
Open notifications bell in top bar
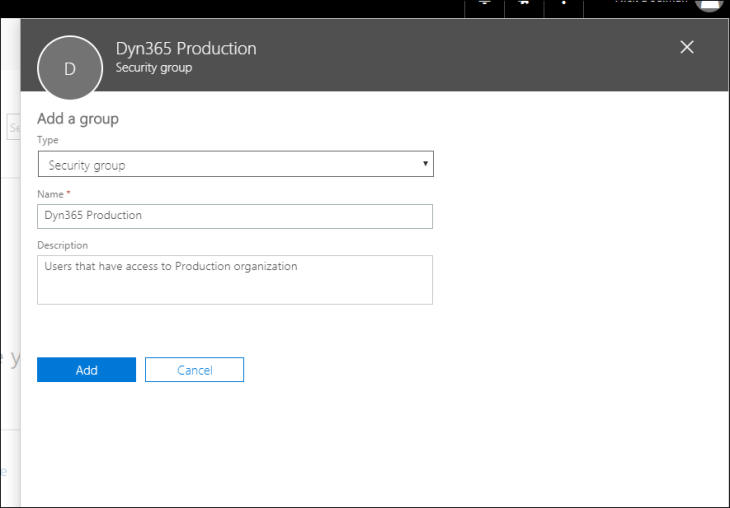click(x=486, y=4)
